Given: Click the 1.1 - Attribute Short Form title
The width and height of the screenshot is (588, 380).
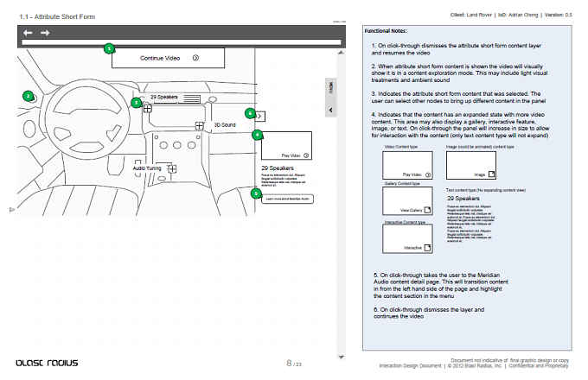Looking at the screenshot, I should (x=57, y=17).
